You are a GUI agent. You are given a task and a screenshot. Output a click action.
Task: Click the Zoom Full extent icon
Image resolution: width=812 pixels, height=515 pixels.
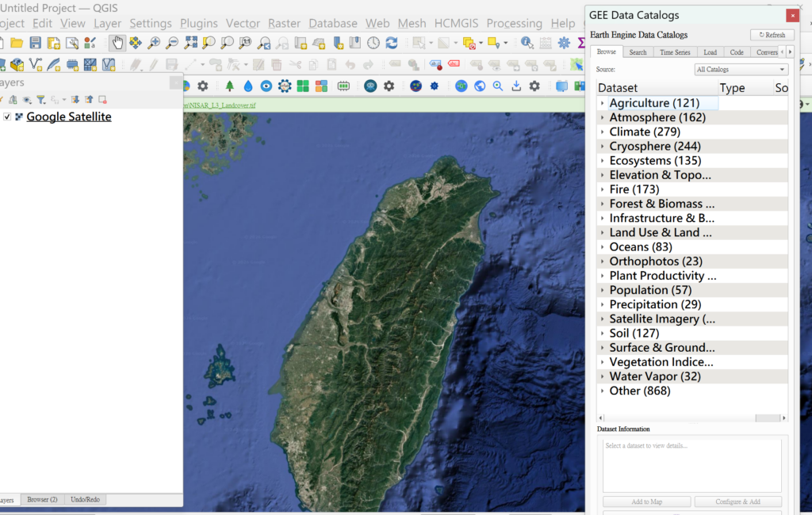[x=190, y=43]
